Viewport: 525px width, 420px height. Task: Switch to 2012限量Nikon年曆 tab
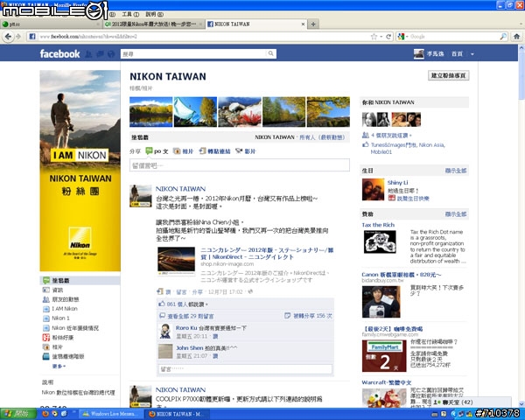coord(154,24)
